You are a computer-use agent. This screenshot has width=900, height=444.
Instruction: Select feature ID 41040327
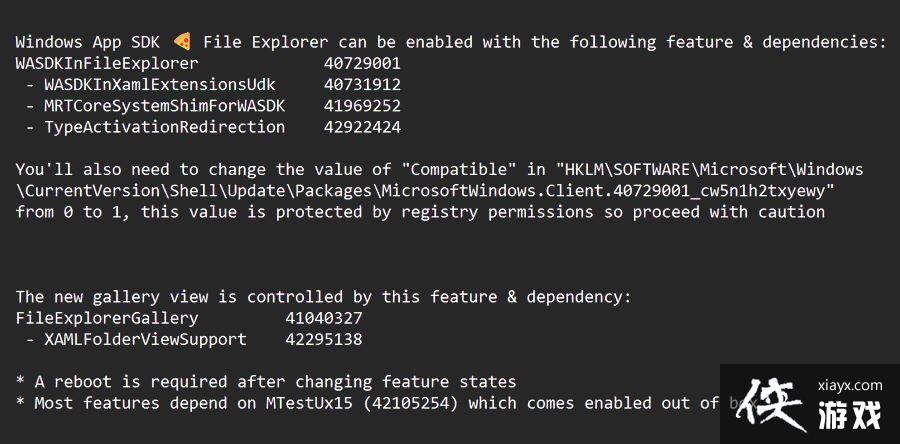pos(324,318)
